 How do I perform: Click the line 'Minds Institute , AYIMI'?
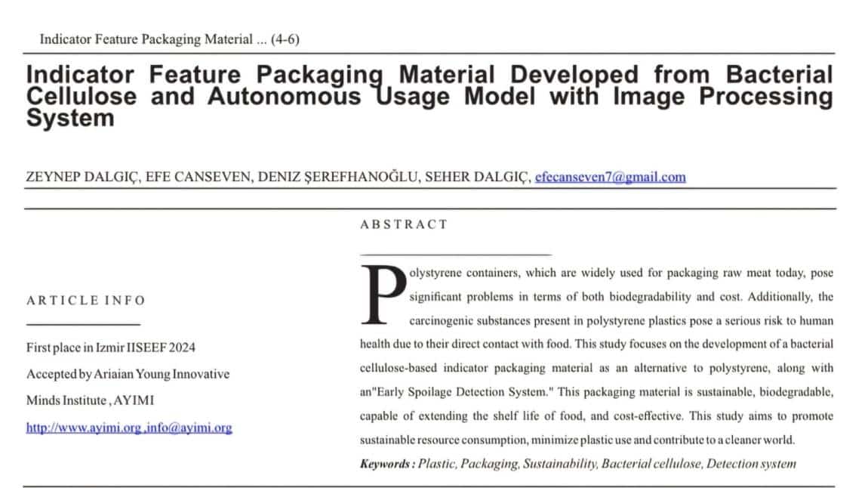91,400
